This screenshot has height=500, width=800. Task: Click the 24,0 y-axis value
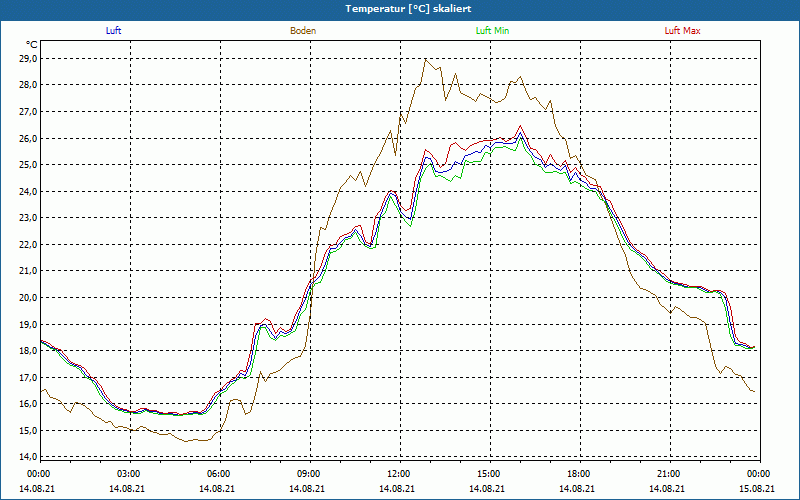(x=29, y=191)
